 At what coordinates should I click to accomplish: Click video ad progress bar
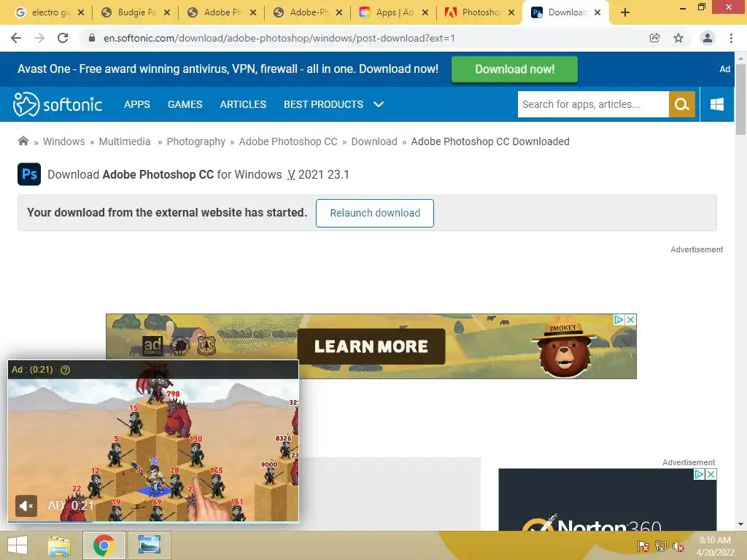(x=153, y=521)
